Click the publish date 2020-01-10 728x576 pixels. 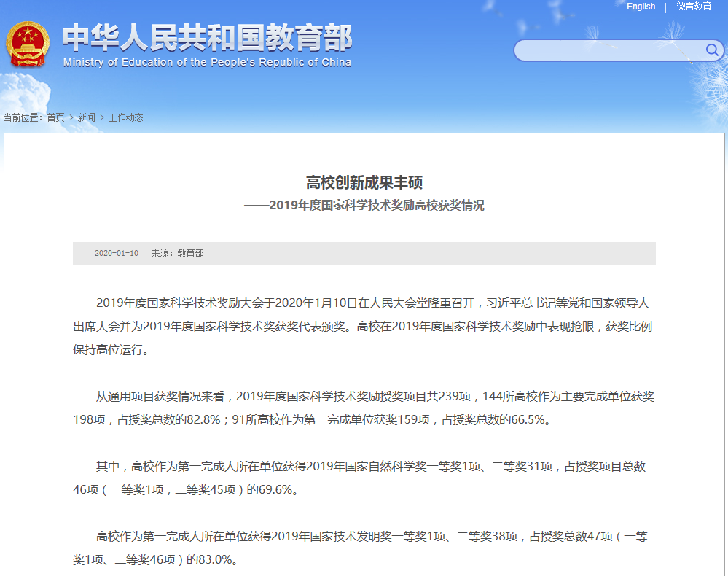(x=117, y=253)
